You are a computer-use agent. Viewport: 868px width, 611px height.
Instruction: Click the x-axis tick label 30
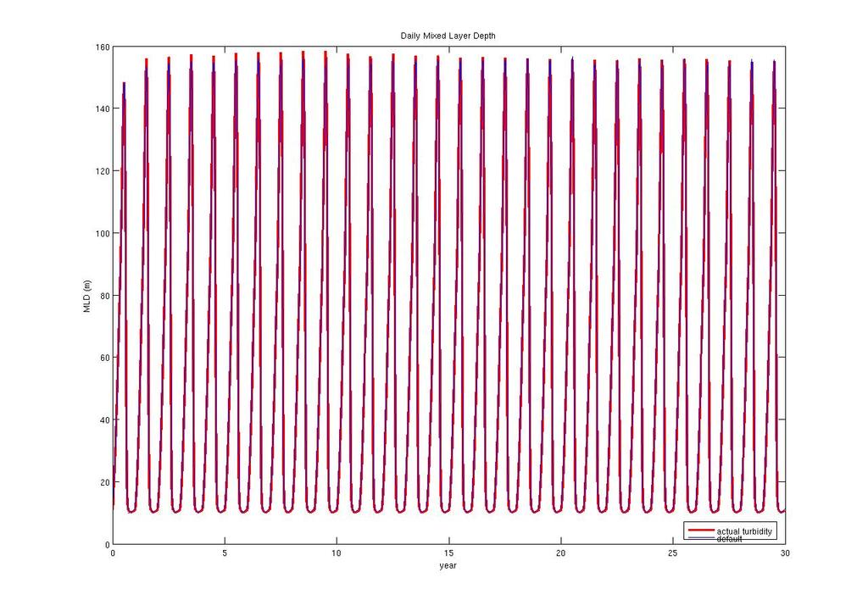tap(785, 553)
